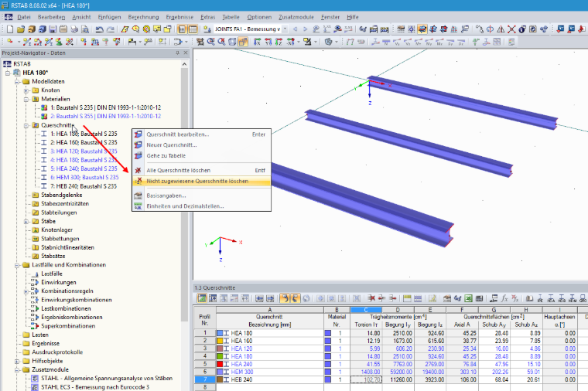Toggle second highlighted sync selection table icon
588x391 pixels.
click(295, 298)
